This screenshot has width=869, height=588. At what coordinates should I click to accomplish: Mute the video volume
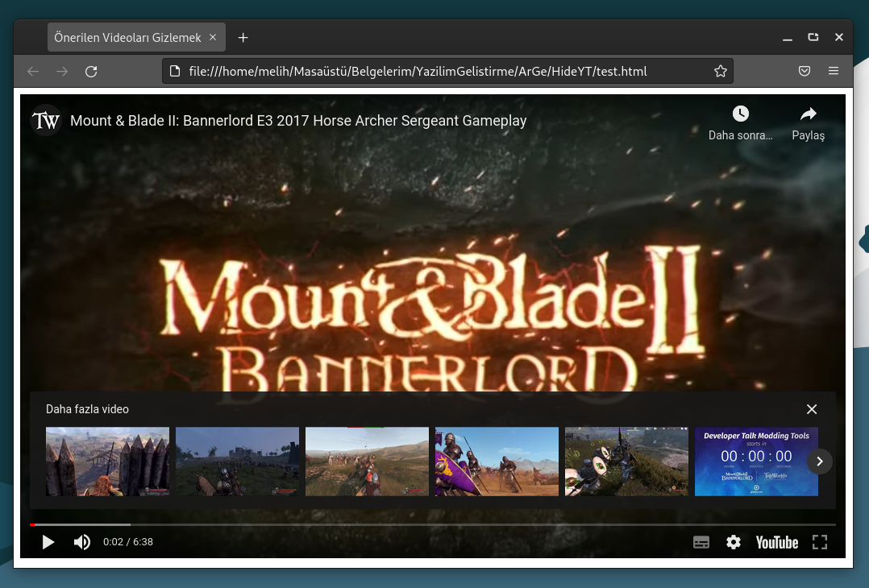tap(82, 542)
